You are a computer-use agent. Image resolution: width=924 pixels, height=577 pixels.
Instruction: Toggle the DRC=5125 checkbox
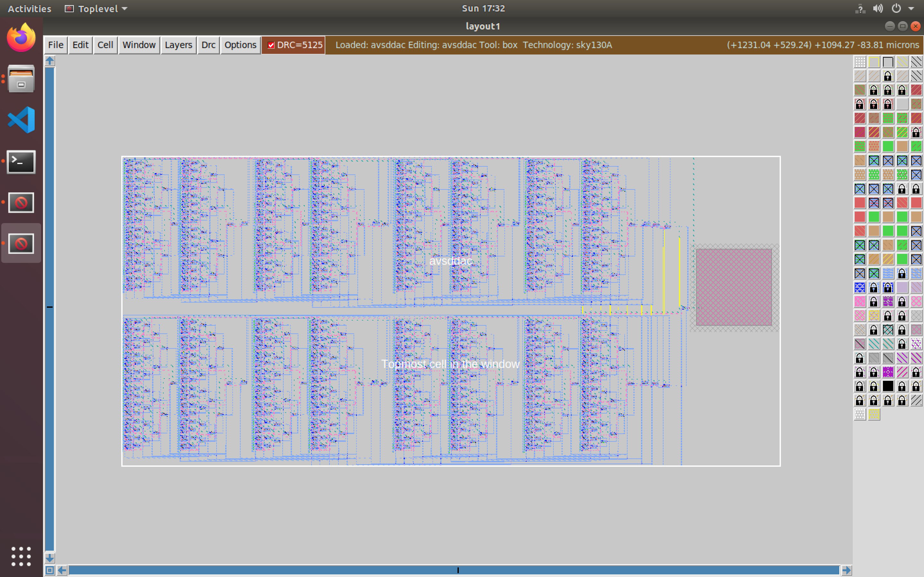point(271,45)
